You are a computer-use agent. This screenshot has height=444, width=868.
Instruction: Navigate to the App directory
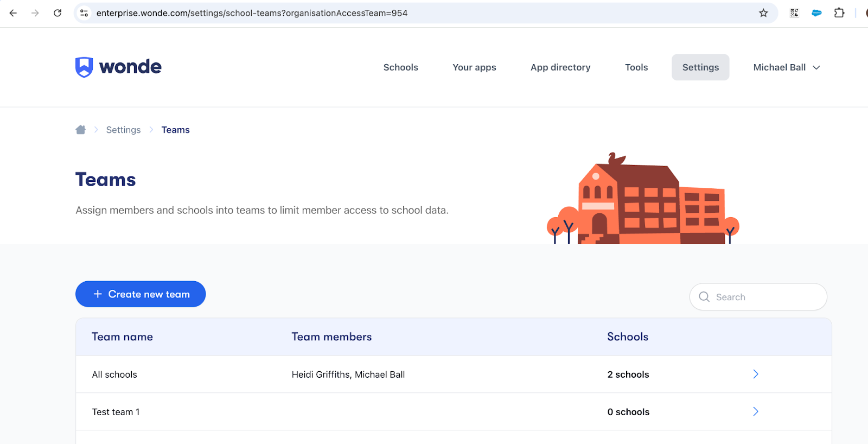pyautogui.click(x=560, y=67)
